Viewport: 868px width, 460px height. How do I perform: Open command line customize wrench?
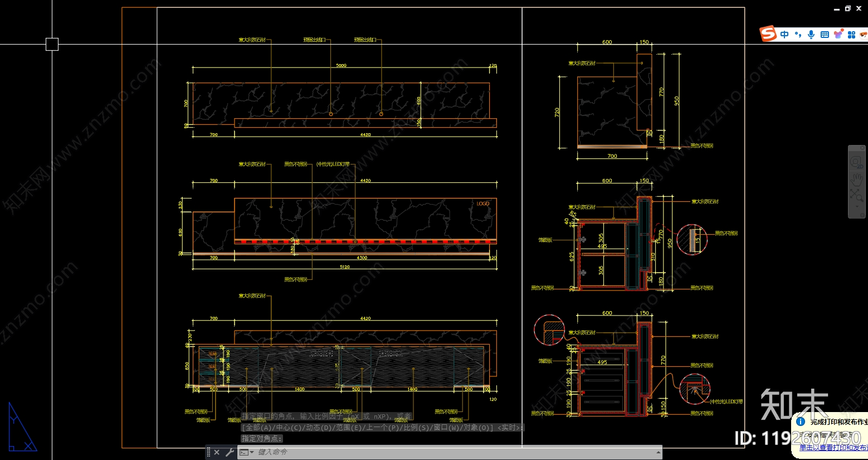point(230,452)
